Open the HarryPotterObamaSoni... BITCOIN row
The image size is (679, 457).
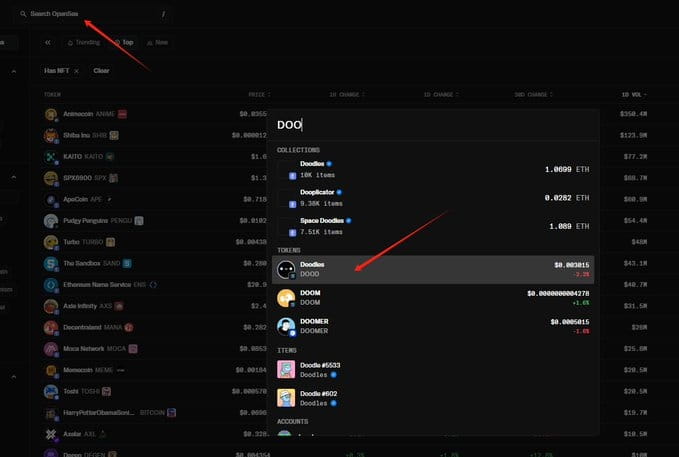(x=346, y=412)
